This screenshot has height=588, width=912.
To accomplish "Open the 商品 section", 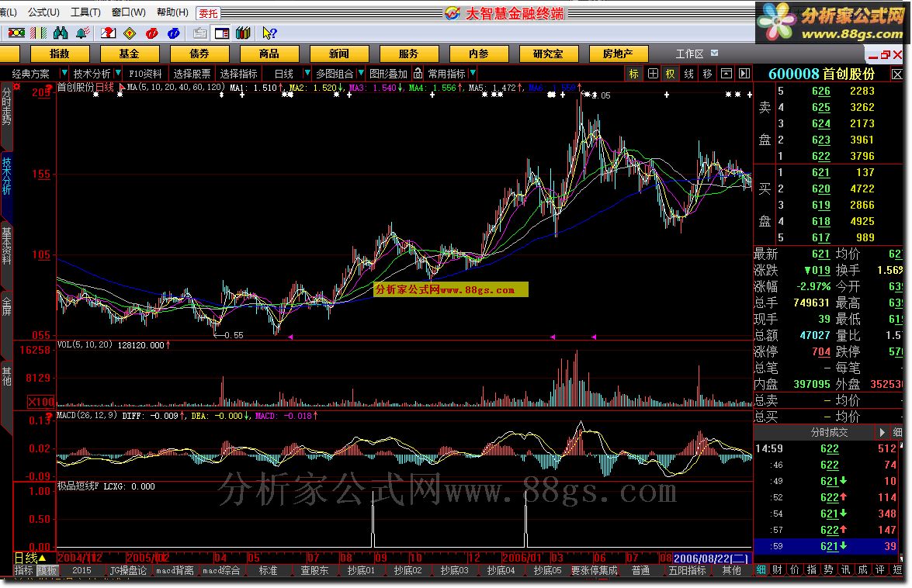I will click(269, 54).
